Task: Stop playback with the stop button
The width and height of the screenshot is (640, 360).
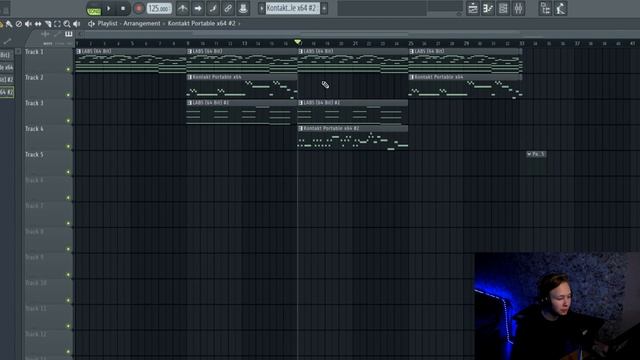Action: pyautogui.click(x=123, y=8)
